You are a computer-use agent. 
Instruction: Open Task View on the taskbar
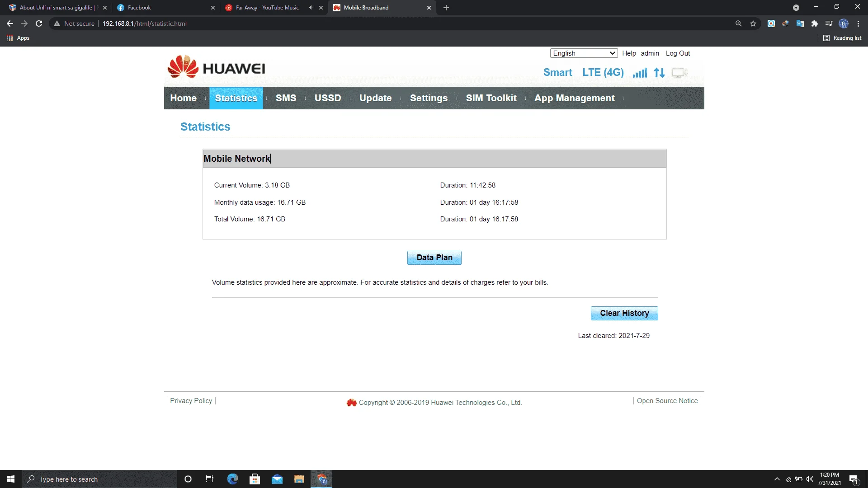tap(210, 479)
